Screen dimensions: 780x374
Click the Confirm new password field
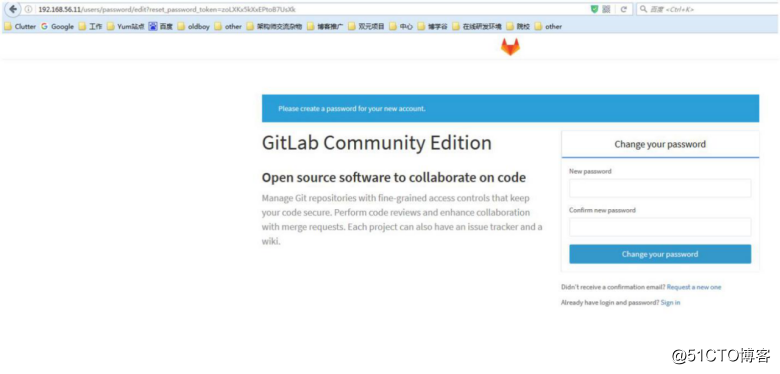660,227
